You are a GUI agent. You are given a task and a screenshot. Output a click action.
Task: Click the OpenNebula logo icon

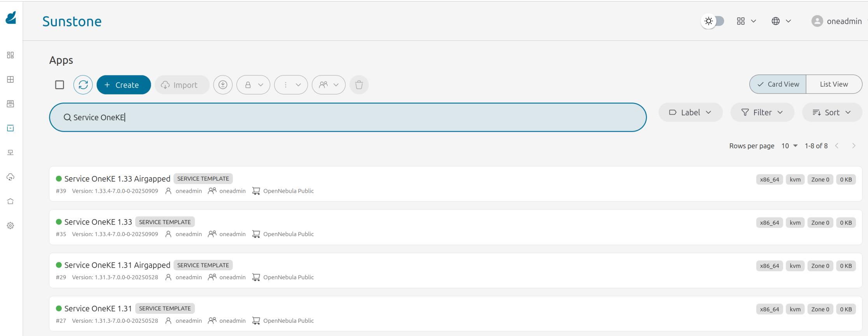coord(11,18)
